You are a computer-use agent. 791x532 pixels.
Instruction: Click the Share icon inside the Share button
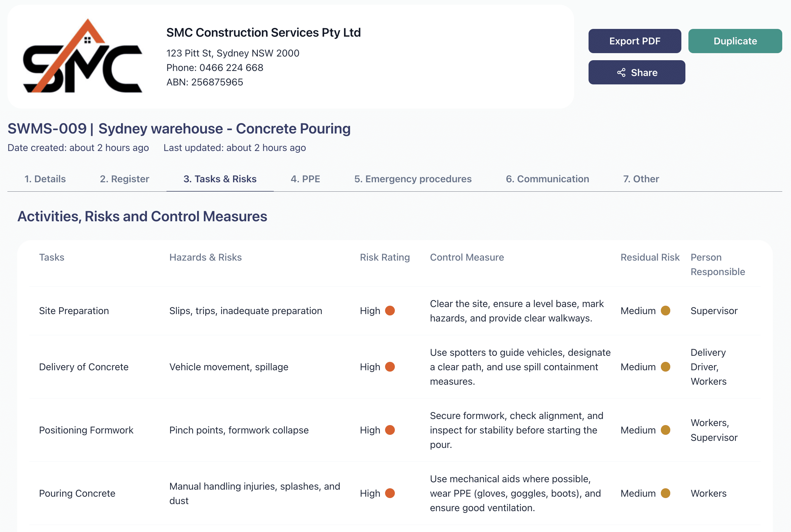(x=622, y=72)
